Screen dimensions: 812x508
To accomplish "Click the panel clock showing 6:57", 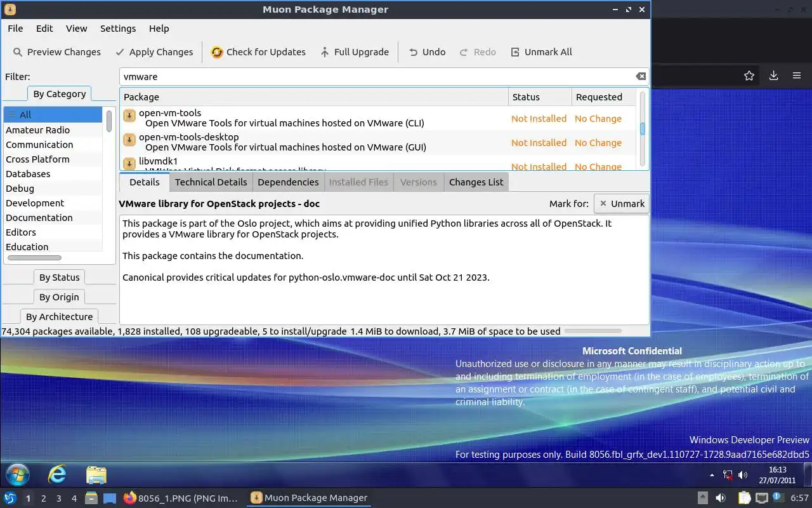I will click(x=799, y=498).
